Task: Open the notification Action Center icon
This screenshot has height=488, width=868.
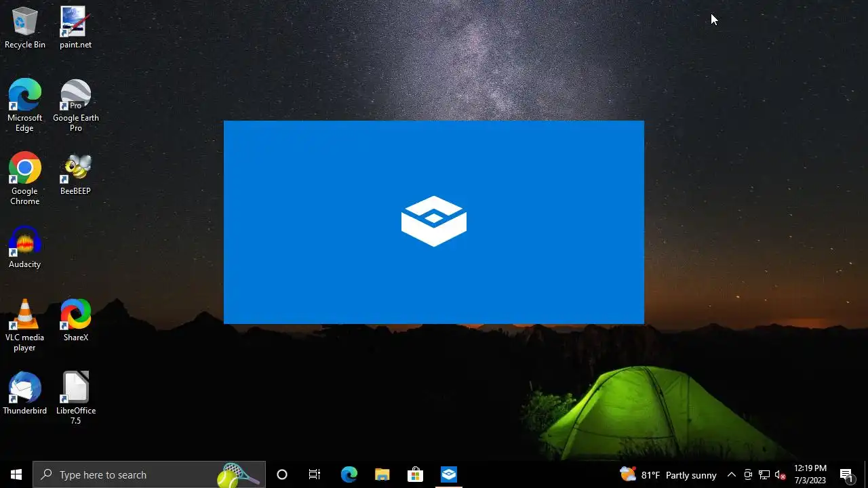Action: (846, 474)
